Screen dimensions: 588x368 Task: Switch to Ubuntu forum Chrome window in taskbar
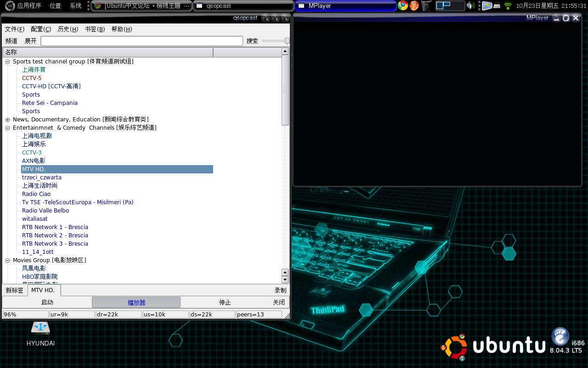pos(141,6)
